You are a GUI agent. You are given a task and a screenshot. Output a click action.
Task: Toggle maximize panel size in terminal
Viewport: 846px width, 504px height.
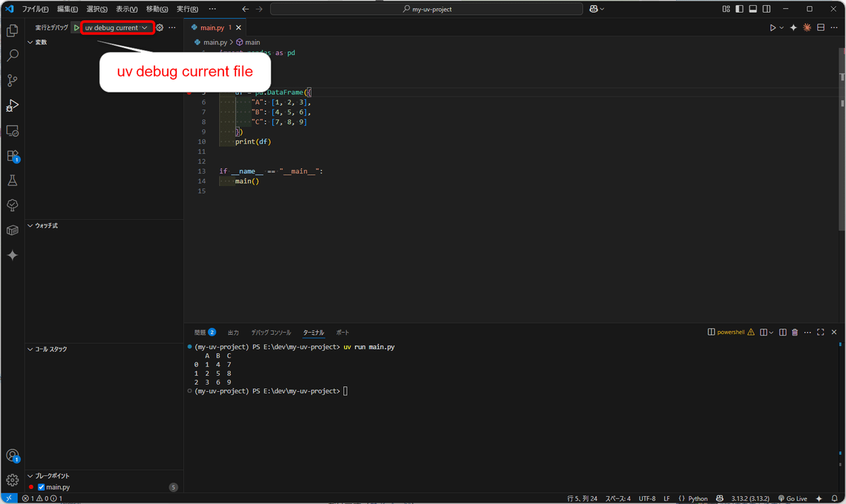[820, 331]
